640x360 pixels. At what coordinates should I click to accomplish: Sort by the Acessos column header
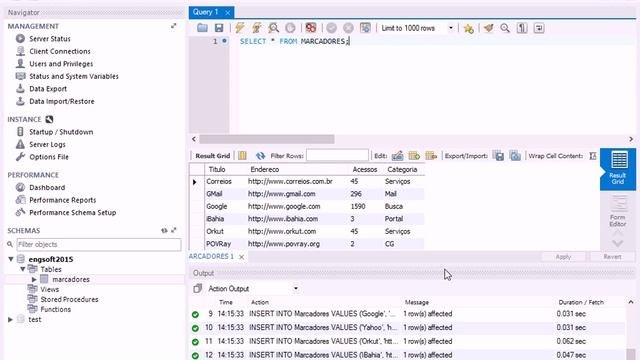click(x=364, y=169)
